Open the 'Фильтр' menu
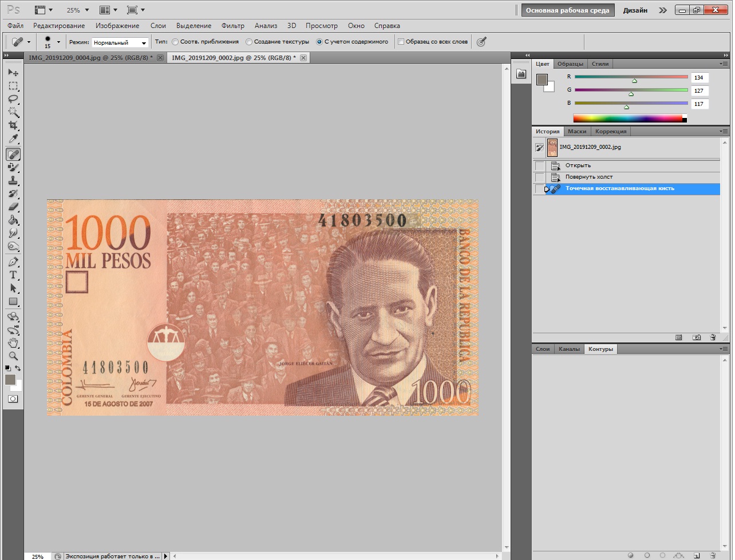The width and height of the screenshot is (735, 560). (x=233, y=26)
